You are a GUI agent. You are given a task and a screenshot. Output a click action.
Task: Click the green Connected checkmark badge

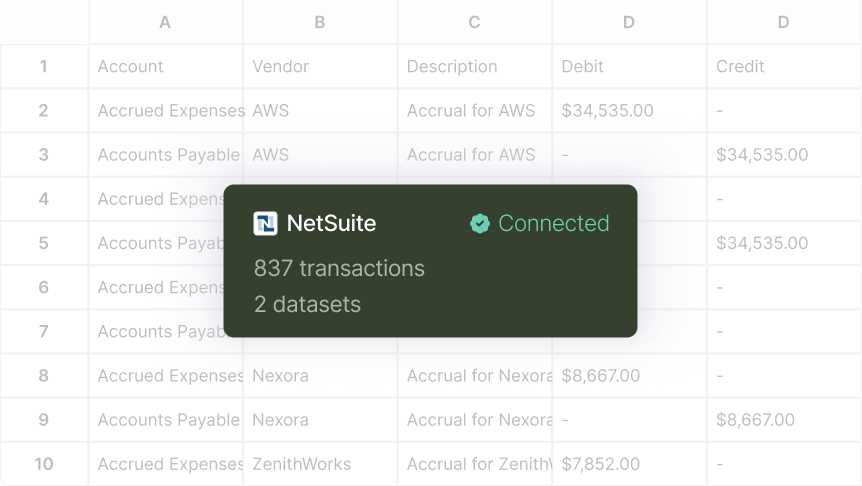pyautogui.click(x=480, y=223)
